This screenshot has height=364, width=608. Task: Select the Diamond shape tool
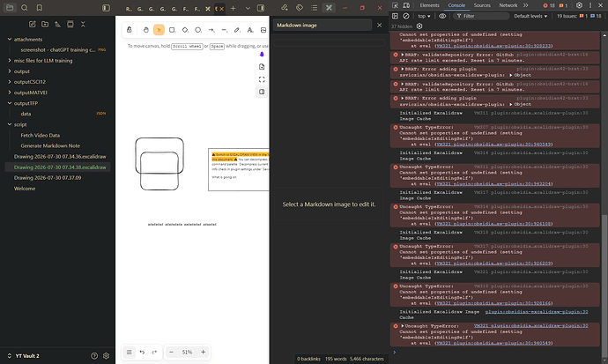pos(185,30)
